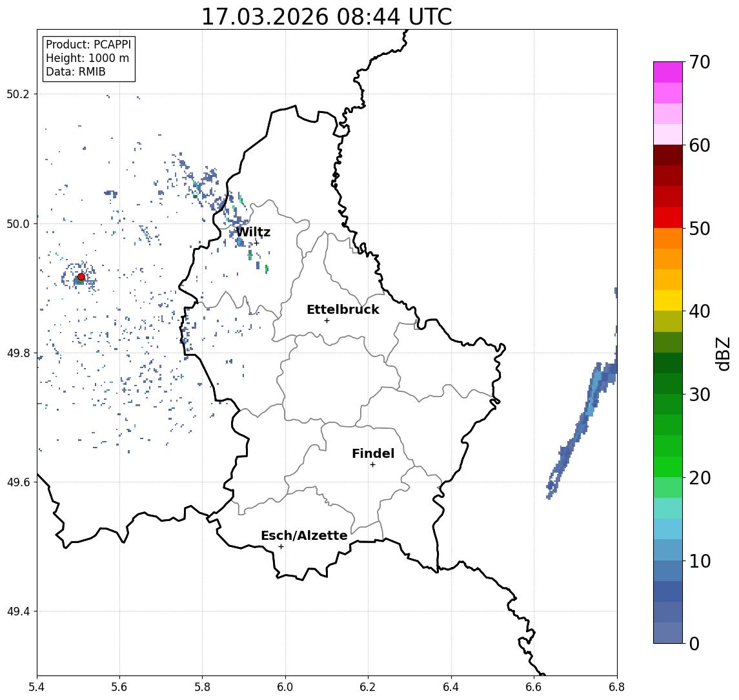Viewport: 739px width, 700px height.
Task: Click the 6.0 longitude tick label
Action: coord(285,687)
